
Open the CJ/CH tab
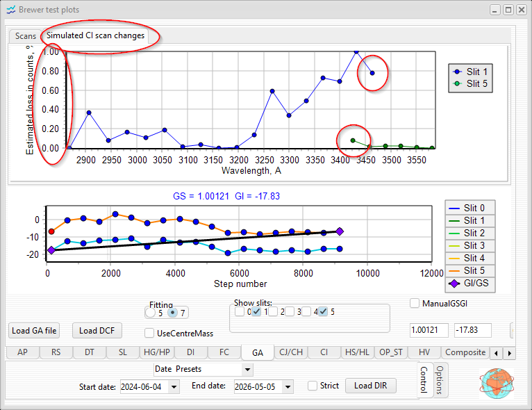click(x=291, y=352)
